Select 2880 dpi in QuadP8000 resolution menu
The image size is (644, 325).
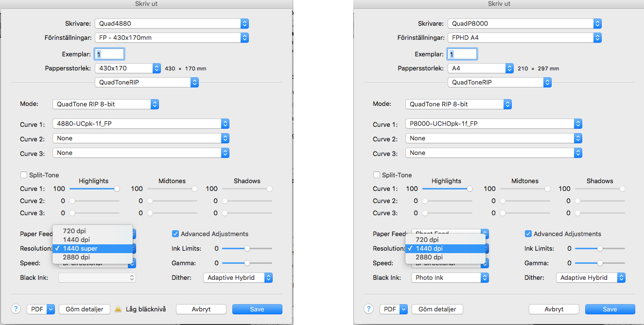tap(445, 257)
